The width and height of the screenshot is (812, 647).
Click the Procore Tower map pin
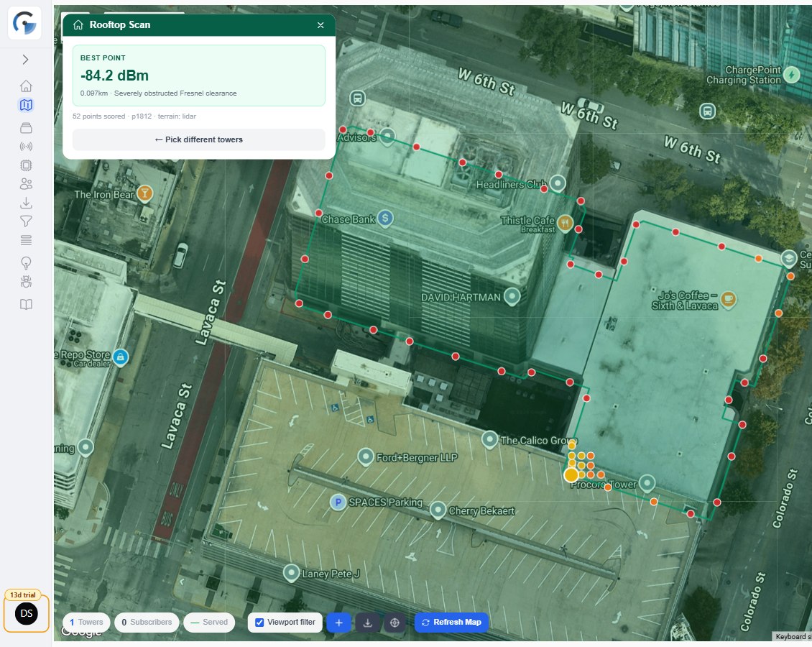[x=647, y=483]
